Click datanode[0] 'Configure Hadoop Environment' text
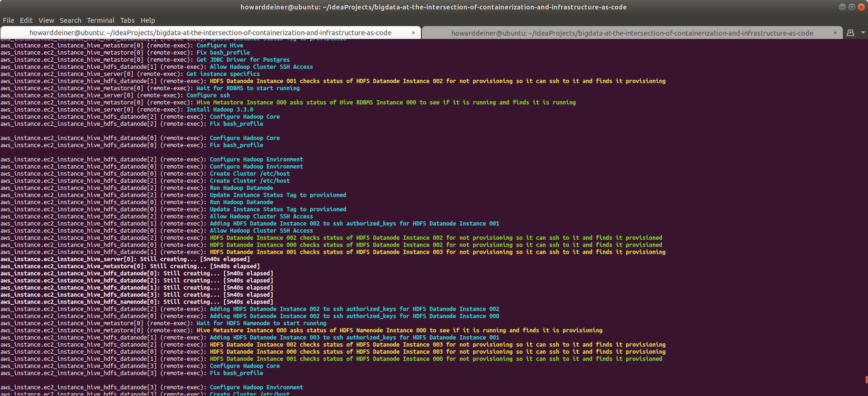This screenshot has height=396, width=868. [257, 167]
